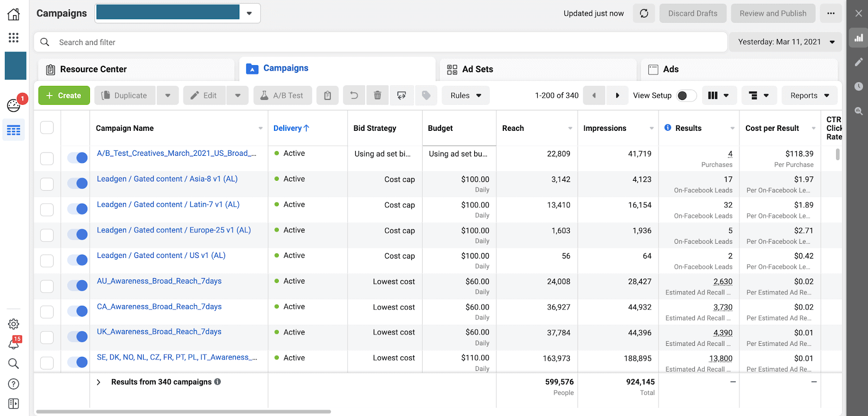The image size is (868, 416).
Task: Click the trash delete icon in toolbar
Action: [x=377, y=96]
